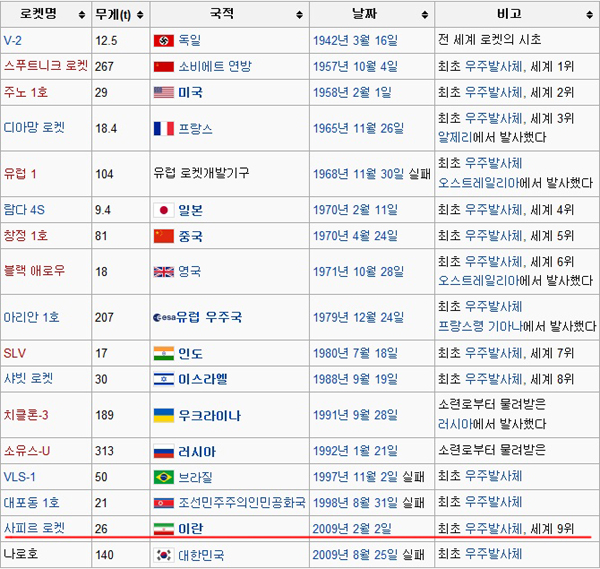Click the Japanese flag icon beside 일본

coord(163,210)
